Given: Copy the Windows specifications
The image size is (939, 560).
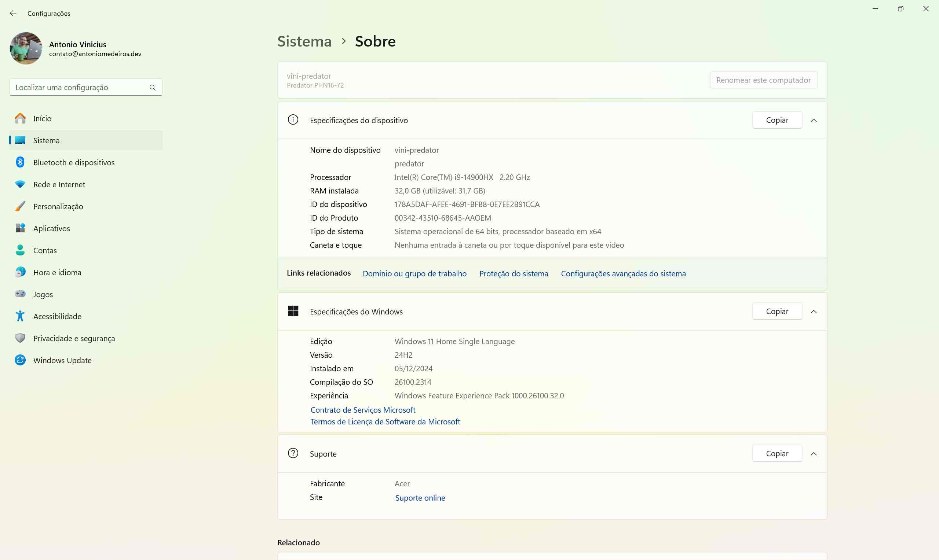Looking at the screenshot, I should 777,311.
